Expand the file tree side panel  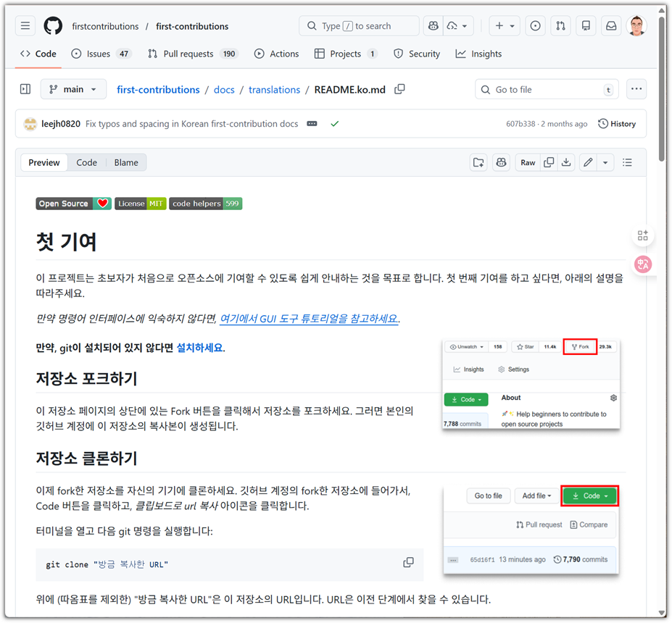click(x=25, y=89)
